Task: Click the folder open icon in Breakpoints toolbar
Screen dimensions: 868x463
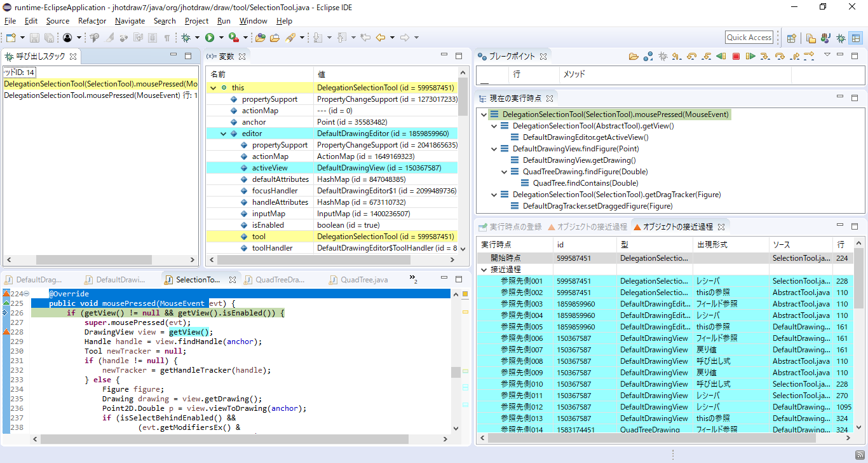Action: click(634, 56)
